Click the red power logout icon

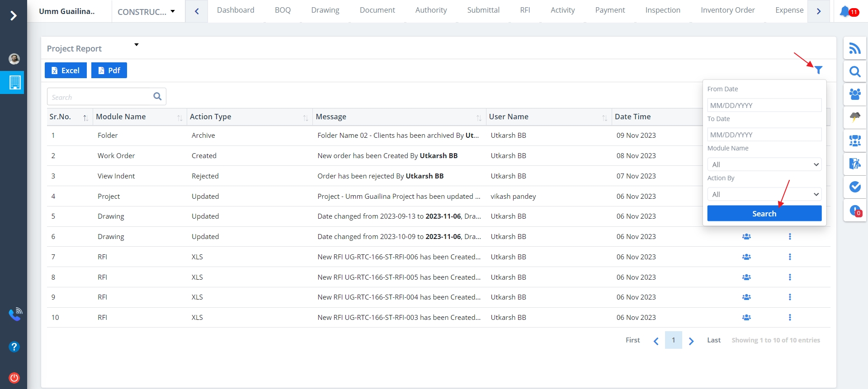[x=14, y=378]
